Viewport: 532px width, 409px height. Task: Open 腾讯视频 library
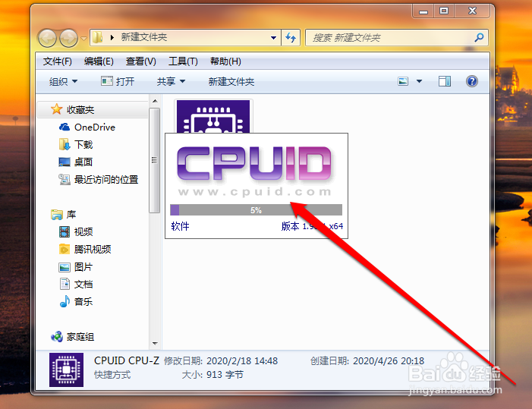tap(85, 249)
